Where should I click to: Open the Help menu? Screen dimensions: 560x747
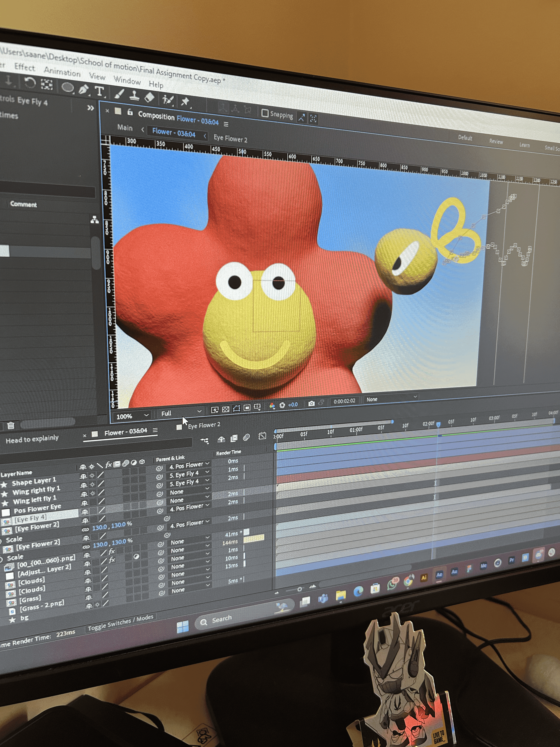point(156,84)
